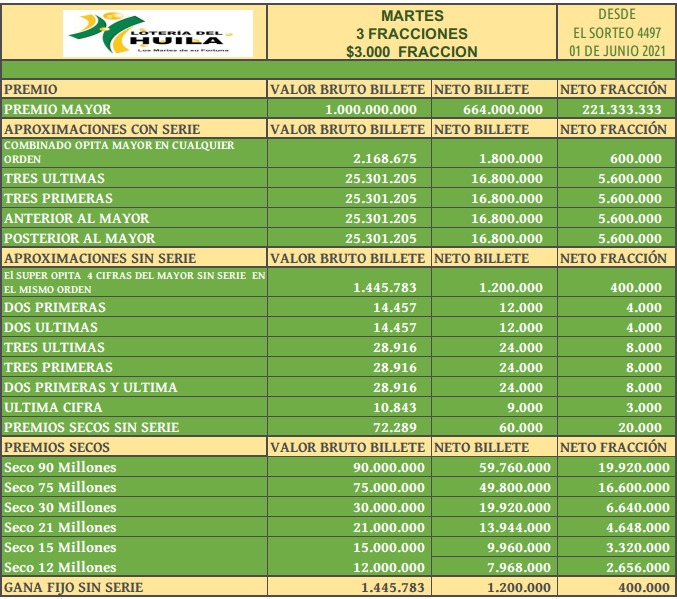Select the fraction value '2.656.000'
The height and width of the screenshot is (599, 677).
coord(638,567)
